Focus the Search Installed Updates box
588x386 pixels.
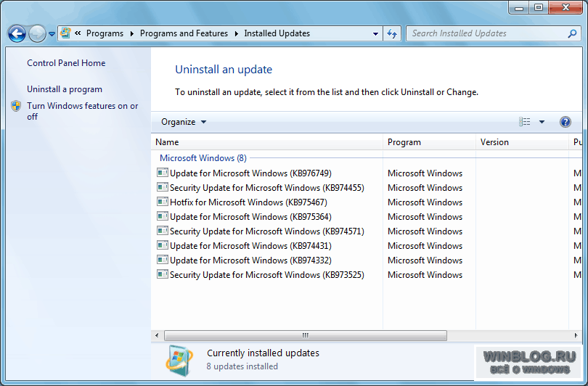point(486,33)
